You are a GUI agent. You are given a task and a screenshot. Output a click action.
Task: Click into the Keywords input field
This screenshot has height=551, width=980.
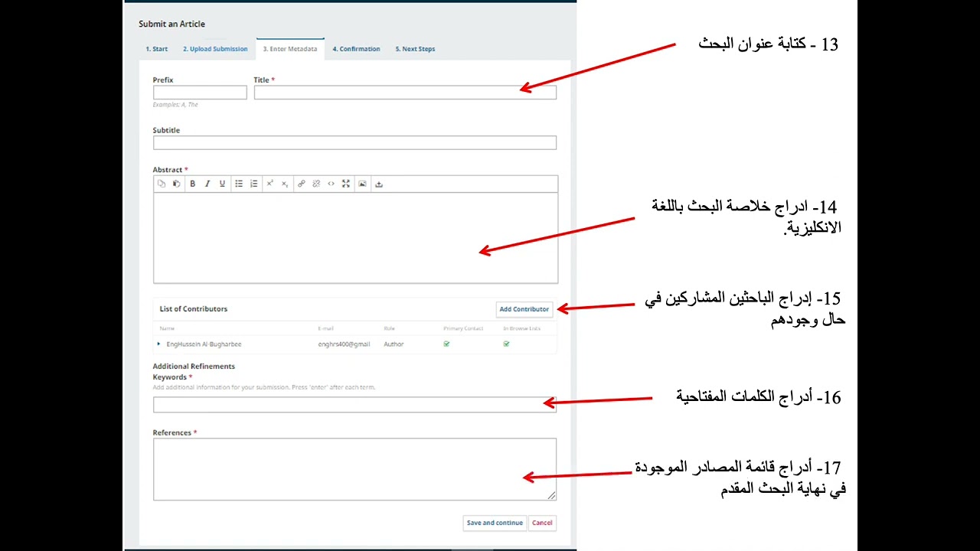click(354, 405)
